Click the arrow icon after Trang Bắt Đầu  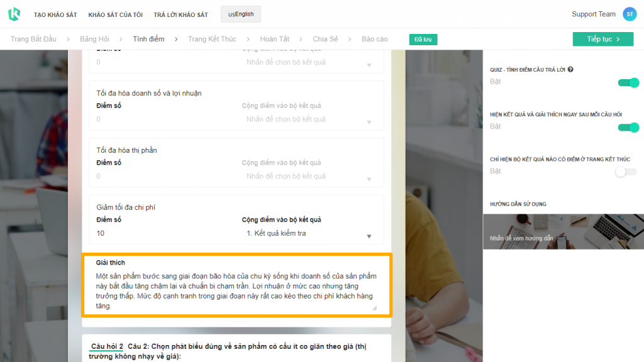(68, 40)
